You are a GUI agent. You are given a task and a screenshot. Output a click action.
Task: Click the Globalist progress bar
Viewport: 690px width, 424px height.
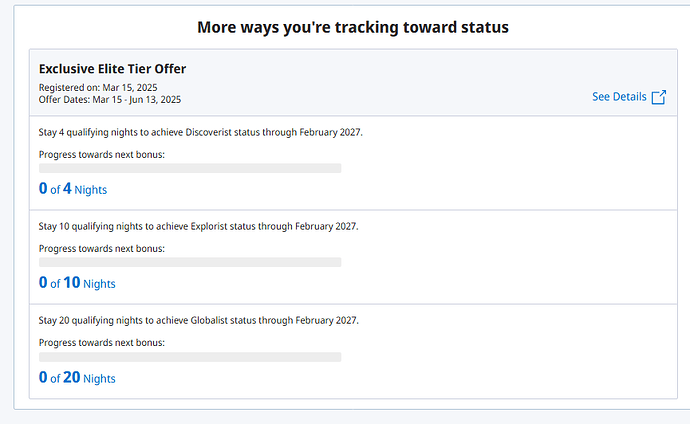coord(190,356)
